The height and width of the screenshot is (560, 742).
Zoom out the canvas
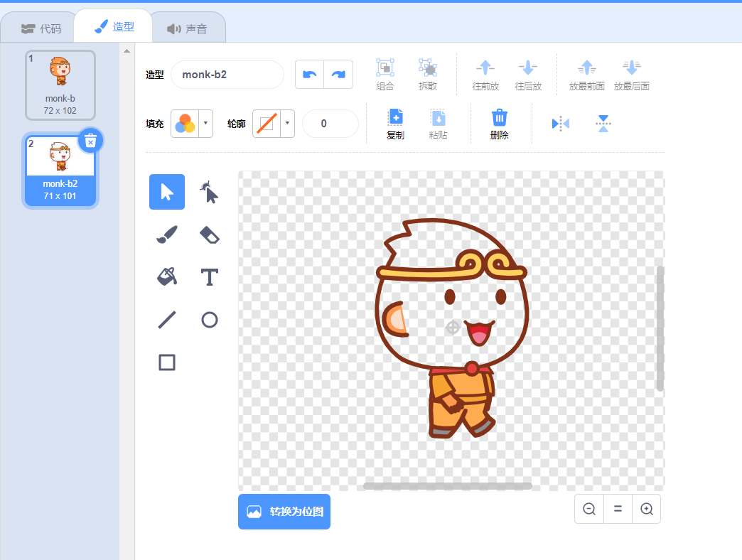(x=589, y=509)
